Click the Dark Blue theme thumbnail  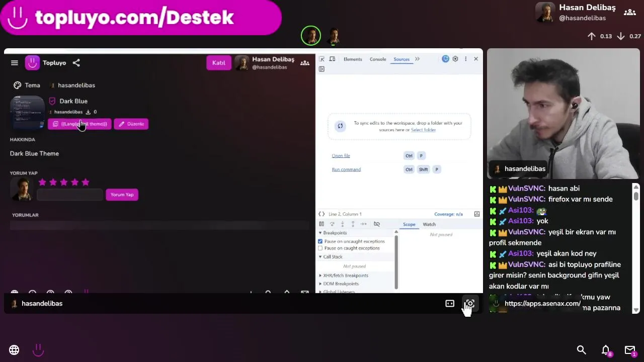point(27,112)
